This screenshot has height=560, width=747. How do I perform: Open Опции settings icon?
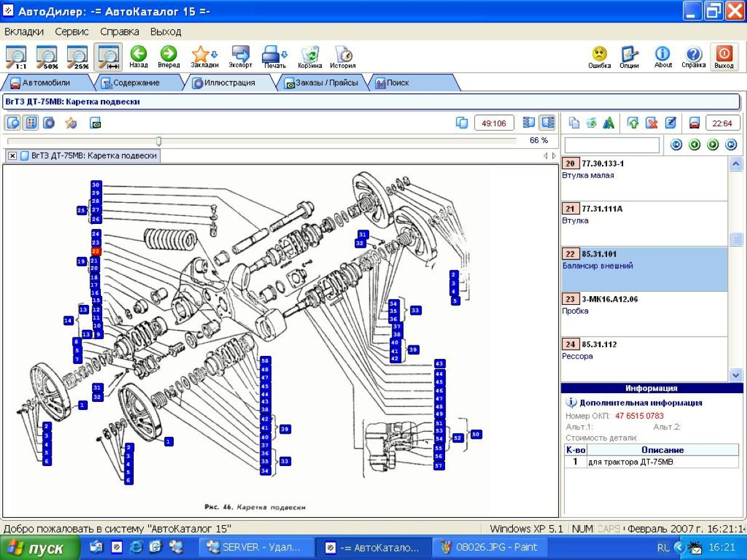click(x=629, y=57)
